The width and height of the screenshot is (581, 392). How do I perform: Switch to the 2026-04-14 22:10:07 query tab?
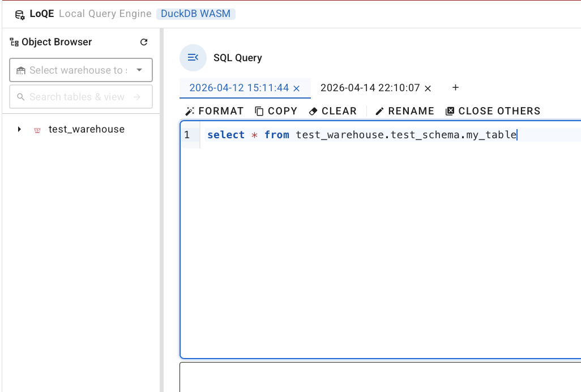coord(370,88)
